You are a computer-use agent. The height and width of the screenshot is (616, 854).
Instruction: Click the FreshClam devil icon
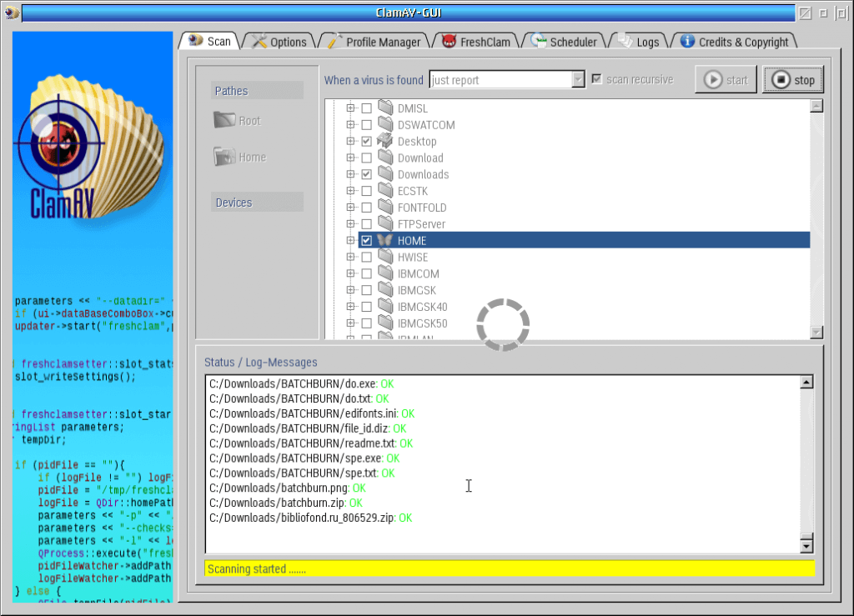point(450,42)
